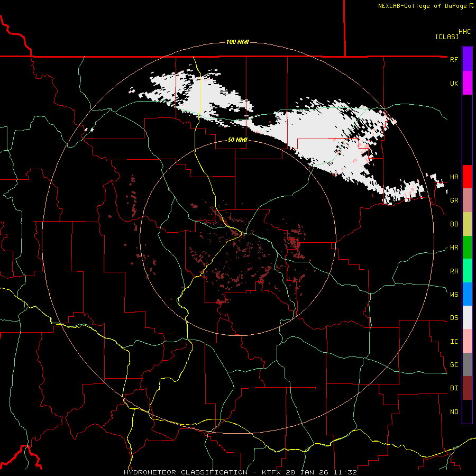476x476 pixels.
Task: Click the GR legend label
Action: click(454, 200)
